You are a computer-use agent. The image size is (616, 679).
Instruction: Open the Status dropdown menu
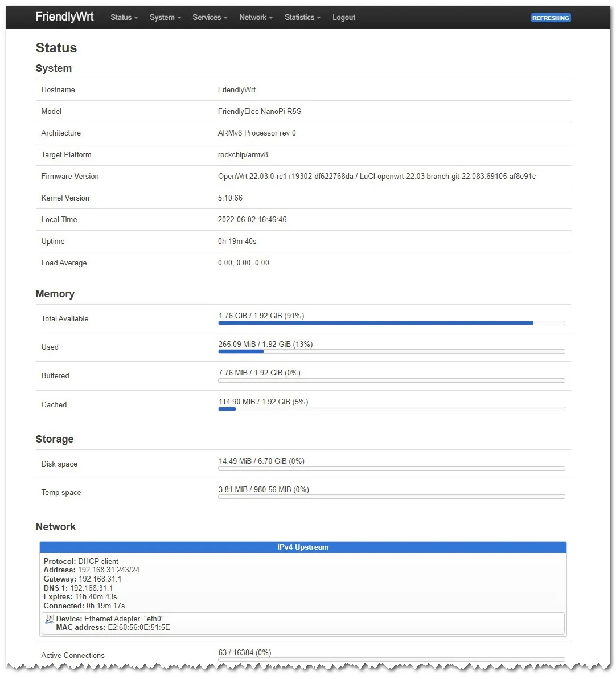click(x=124, y=18)
